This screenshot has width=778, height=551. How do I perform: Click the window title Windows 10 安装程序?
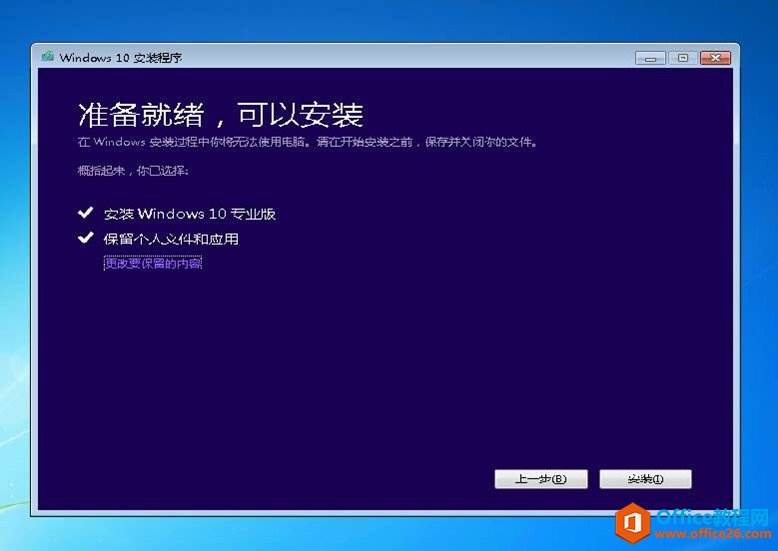121,58
